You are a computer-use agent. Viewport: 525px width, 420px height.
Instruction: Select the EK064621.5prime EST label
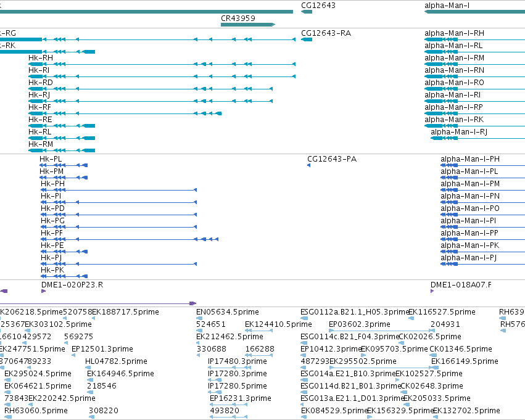[38, 386]
